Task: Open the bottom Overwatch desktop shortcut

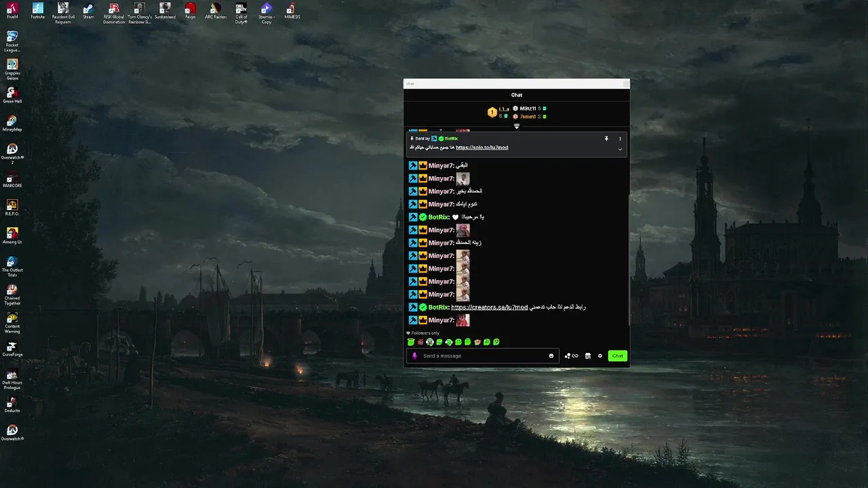Action: 12,433
